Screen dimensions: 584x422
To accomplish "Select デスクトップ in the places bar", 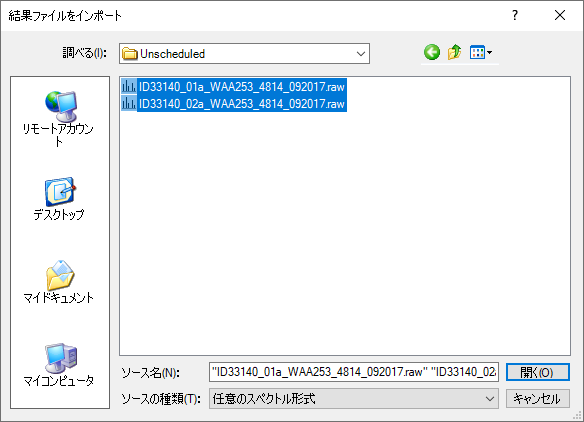I will tap(60, 199).
